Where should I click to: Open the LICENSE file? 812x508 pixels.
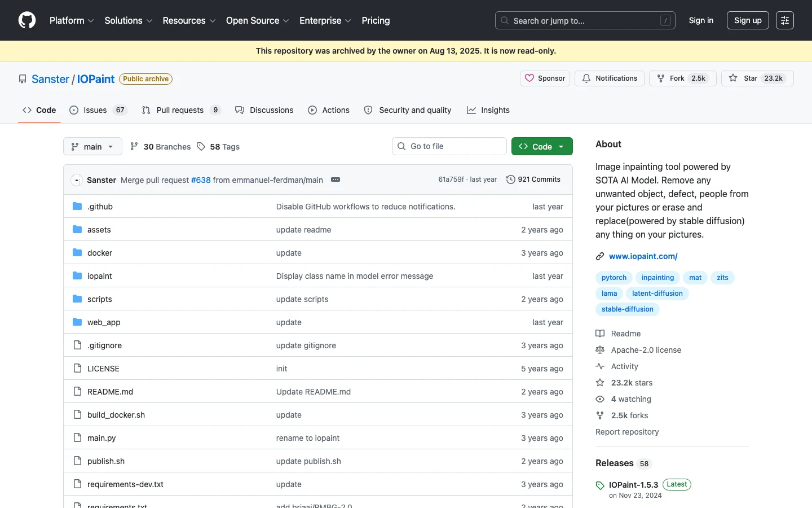pyautogui.click(x=103, y=369)
